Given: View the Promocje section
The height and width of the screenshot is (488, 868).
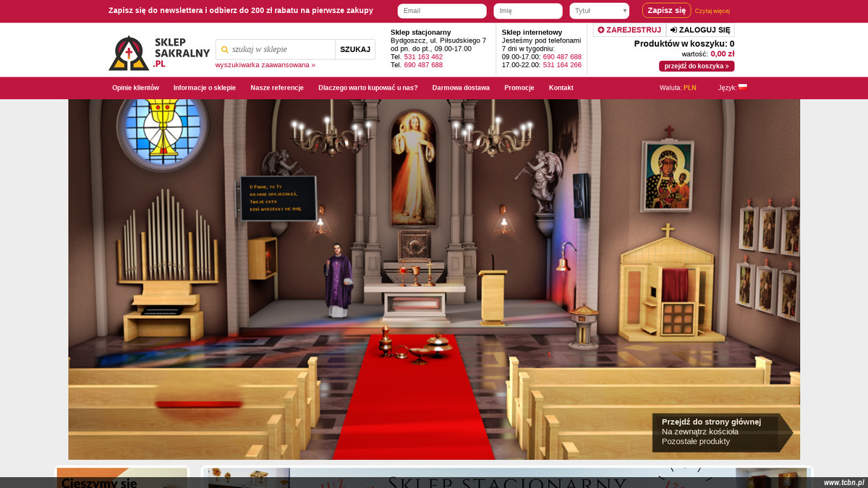Looking at the screenshot, I should click(519, 87).
